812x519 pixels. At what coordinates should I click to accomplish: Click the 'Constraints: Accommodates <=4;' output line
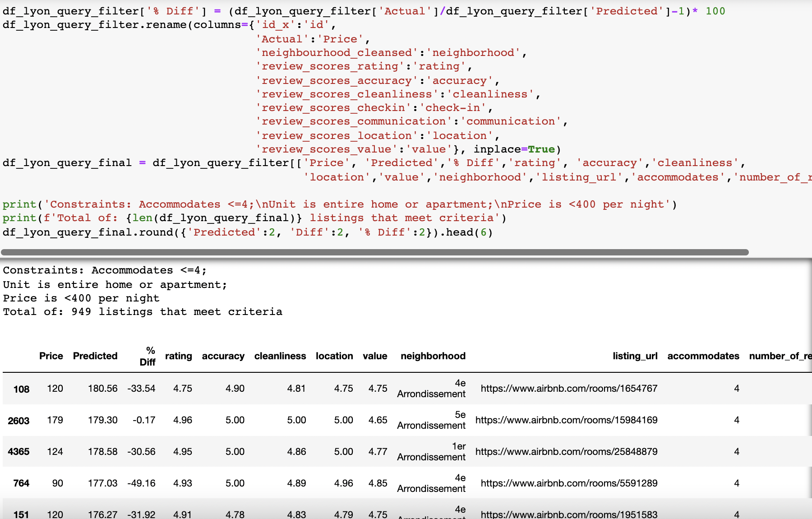pyautogui.click(x=105, y=270)
